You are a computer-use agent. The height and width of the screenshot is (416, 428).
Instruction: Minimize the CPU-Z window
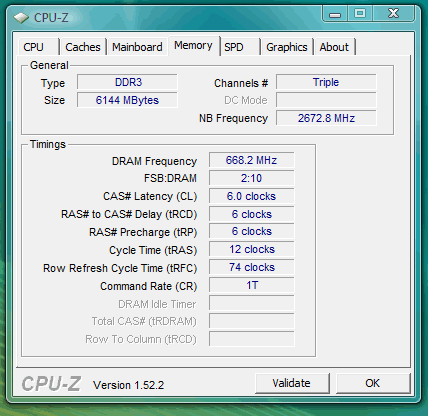pyautogui.click(x=335, y=14)
